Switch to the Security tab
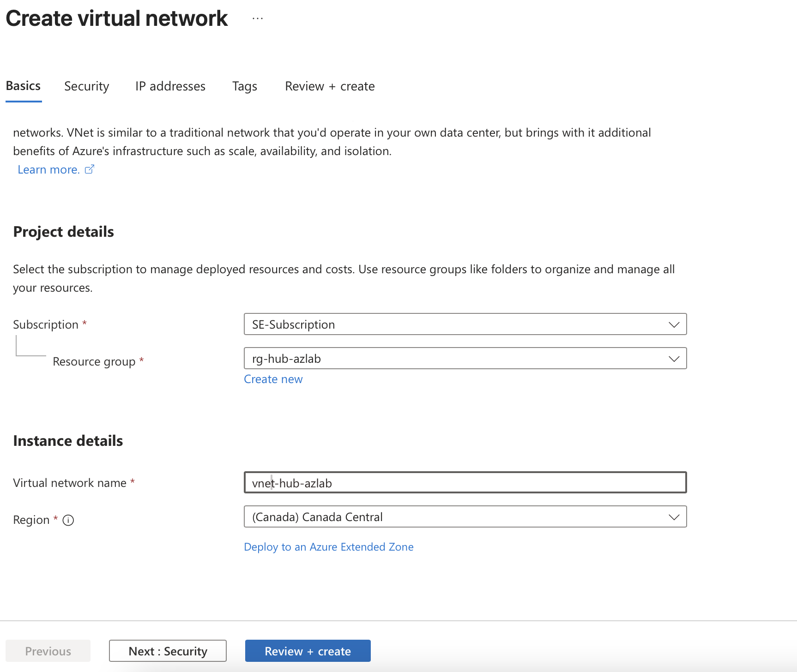Viewport: 797px width, 672px height. tap(87, 86)
